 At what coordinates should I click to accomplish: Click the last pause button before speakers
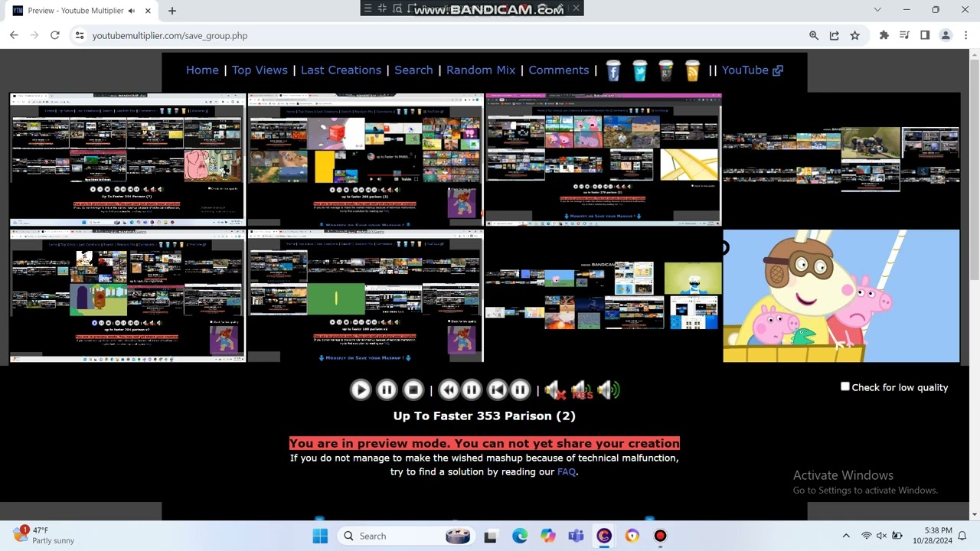coord(520,390)
